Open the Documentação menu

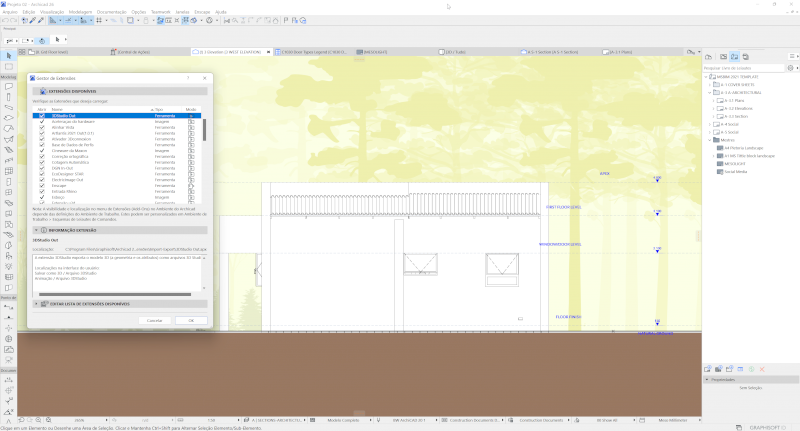(x=111, y=11)
